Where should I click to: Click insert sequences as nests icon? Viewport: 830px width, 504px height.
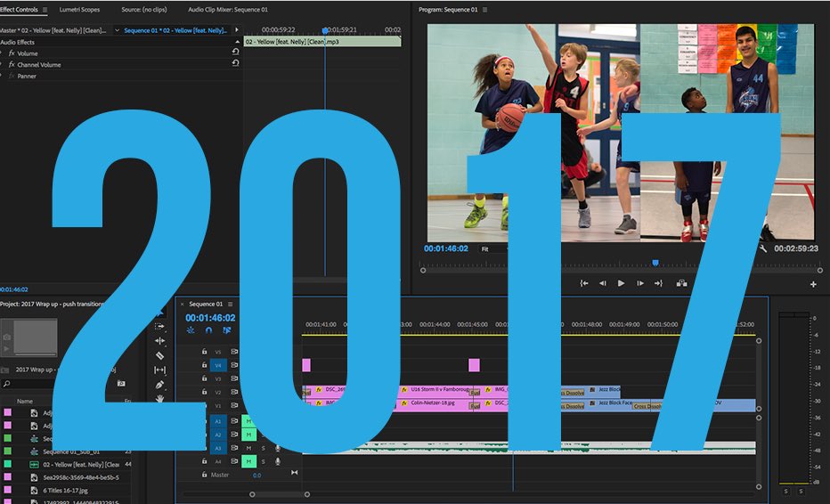tap(191, 330)
